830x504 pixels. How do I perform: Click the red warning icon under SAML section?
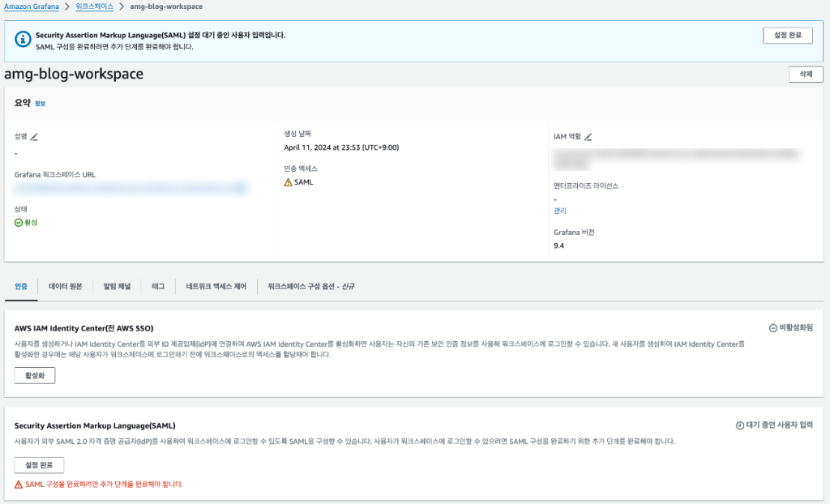pos(19,485)
